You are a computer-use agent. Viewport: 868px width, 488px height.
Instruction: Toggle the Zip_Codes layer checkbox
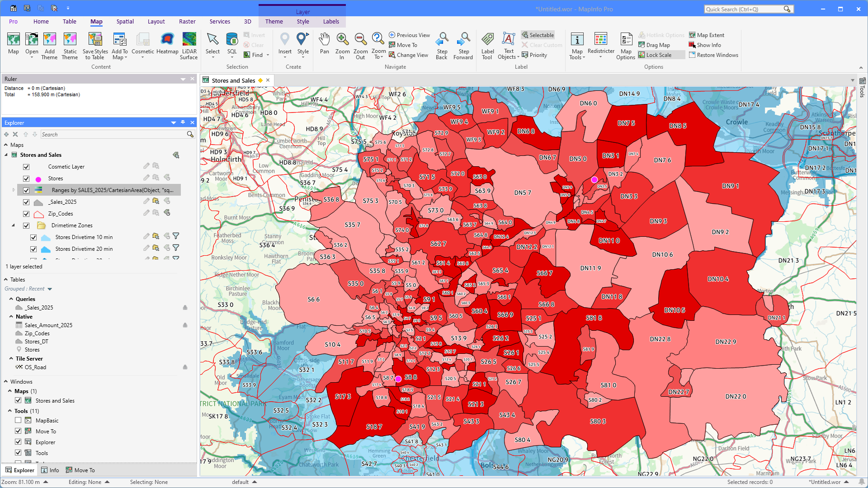coord(26,214)
